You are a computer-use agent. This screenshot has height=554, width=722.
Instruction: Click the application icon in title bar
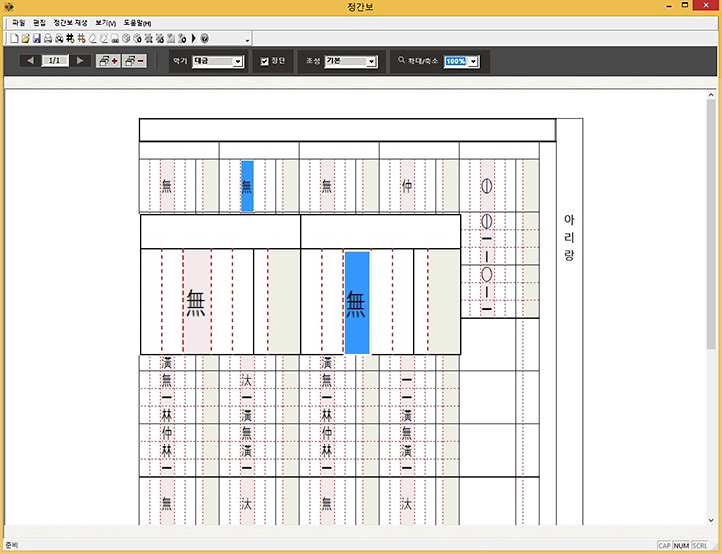(x=8, y=6)
